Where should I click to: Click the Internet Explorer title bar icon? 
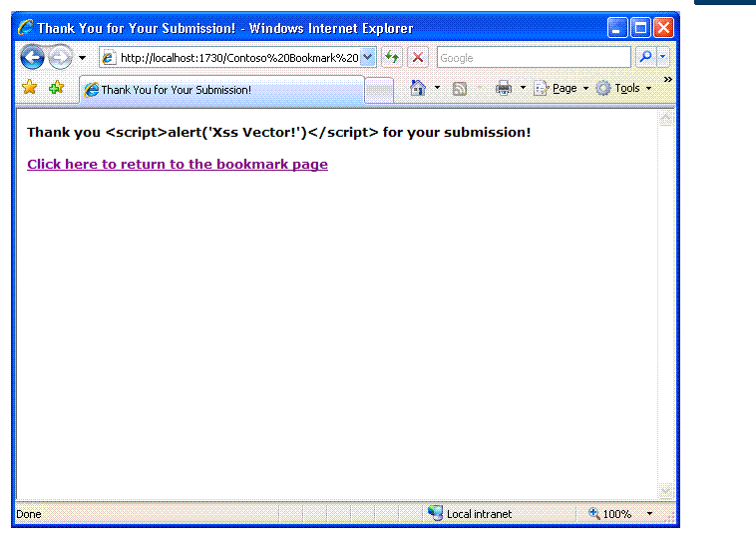point(26,28)
